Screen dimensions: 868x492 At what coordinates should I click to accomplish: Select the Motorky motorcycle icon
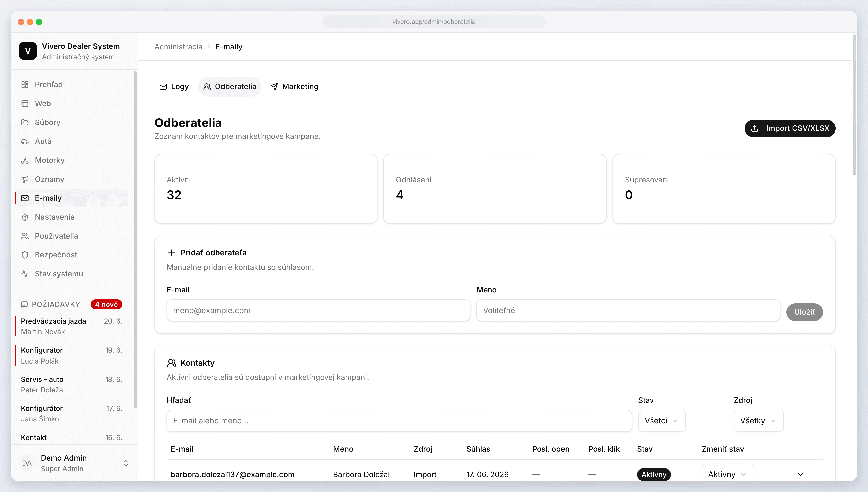[x=25, y=160]
